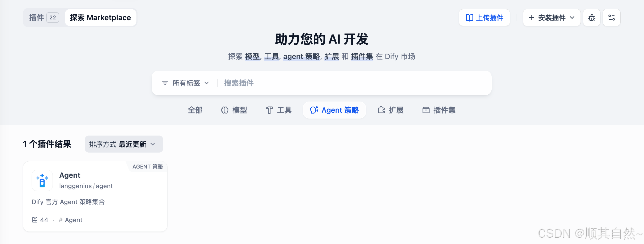Click the Agent plugin robot icon
This screenshot has height=244, width=644.
pyautogui.click(x=42, y=180)
